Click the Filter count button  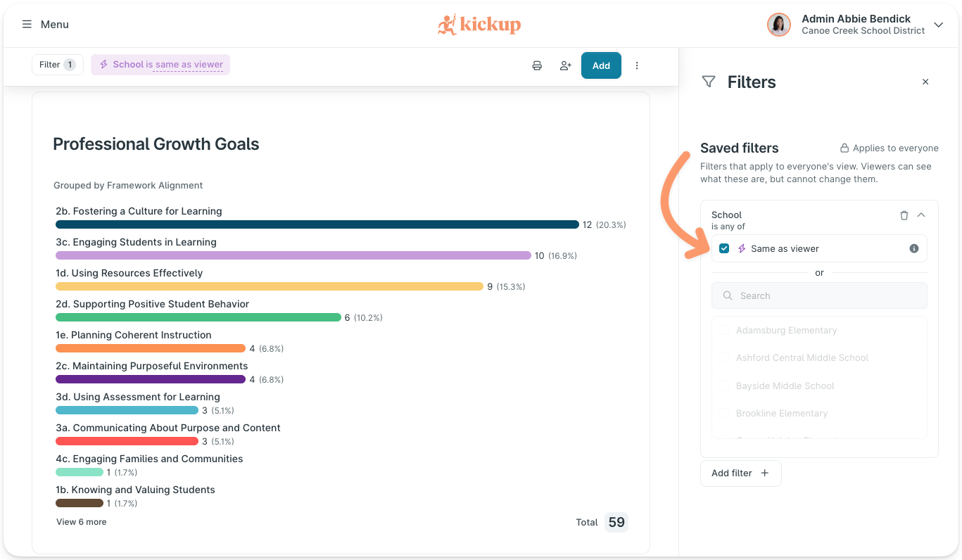pos(58,65)
